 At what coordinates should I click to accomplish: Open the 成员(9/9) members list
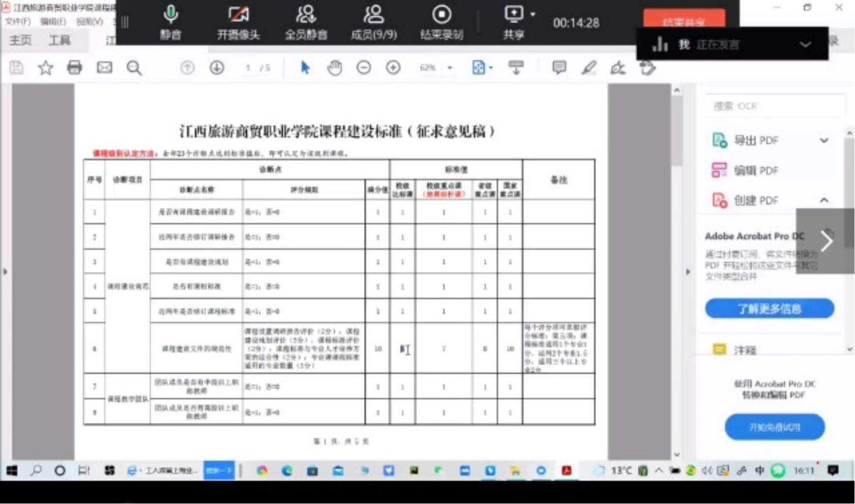coord(374,22)
